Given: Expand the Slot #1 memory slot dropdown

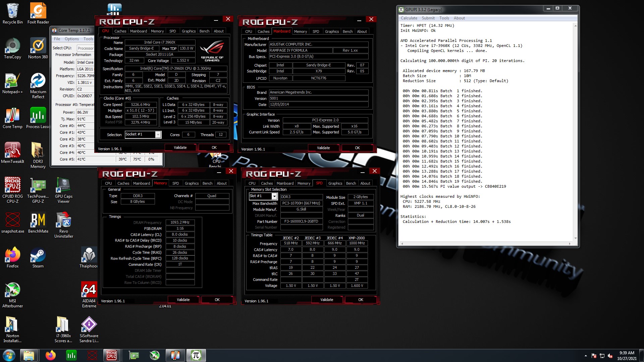Looking at the screenshot, I should (274, 196).
